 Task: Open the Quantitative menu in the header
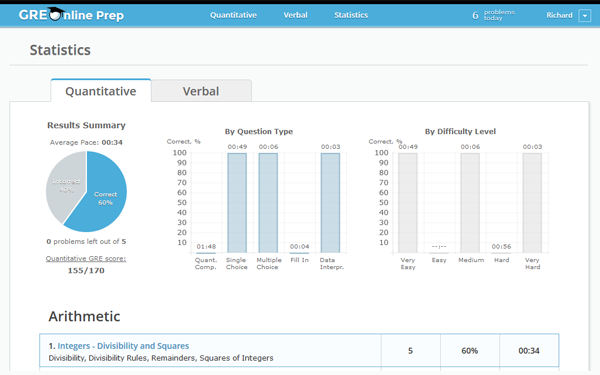233,15
